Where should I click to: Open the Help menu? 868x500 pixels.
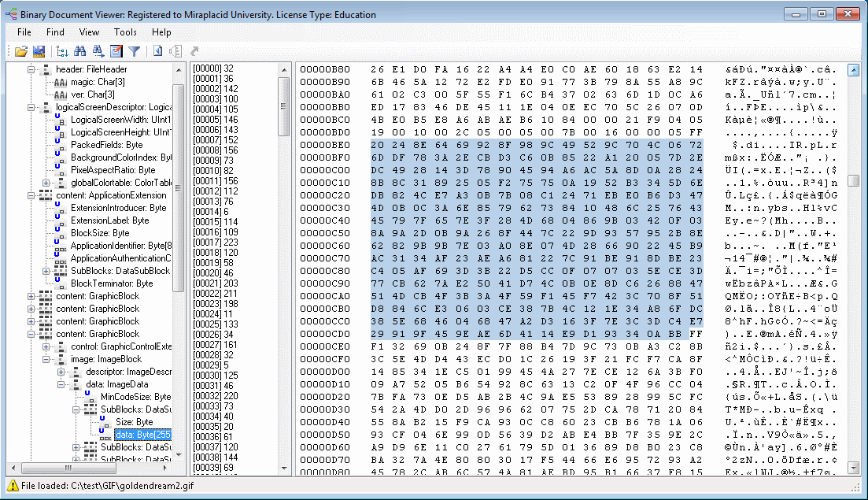pyautogui.click(x=161, y=32)
